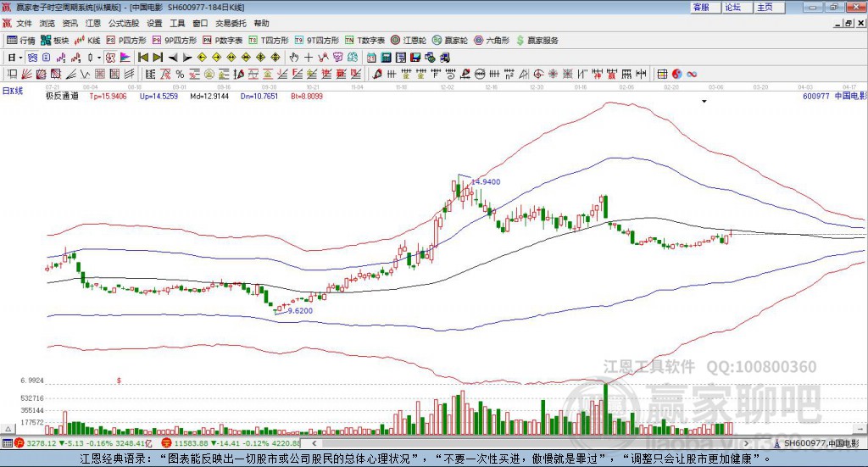The width and height of the screenshot is (868, 467).
Task: Open the 江恩 menu
Action: [x=93, y=23]
